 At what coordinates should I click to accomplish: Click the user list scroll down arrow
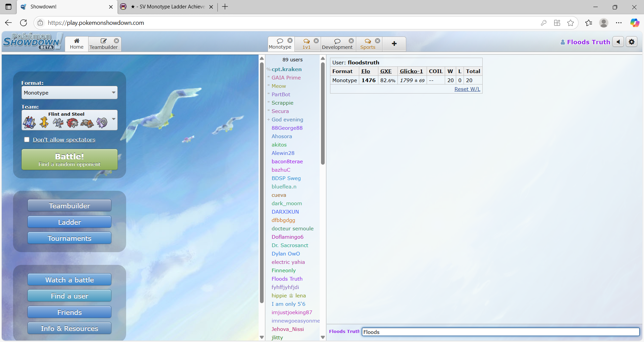point(323,337)
